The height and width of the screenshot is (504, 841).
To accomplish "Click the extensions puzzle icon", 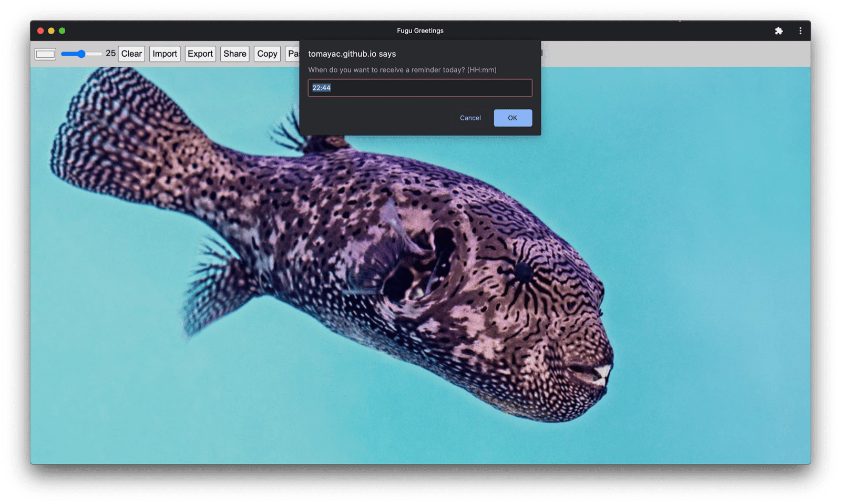I will pos(778,30).
